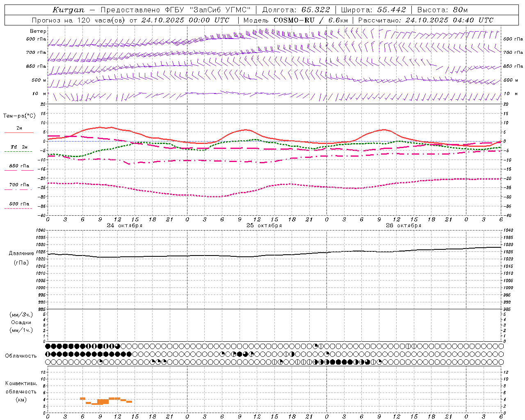Select the "Прогноз на 120 часа(ов)" forecast line
The image size is (525, 420).
pyautogui.click(x=130, y=20)
